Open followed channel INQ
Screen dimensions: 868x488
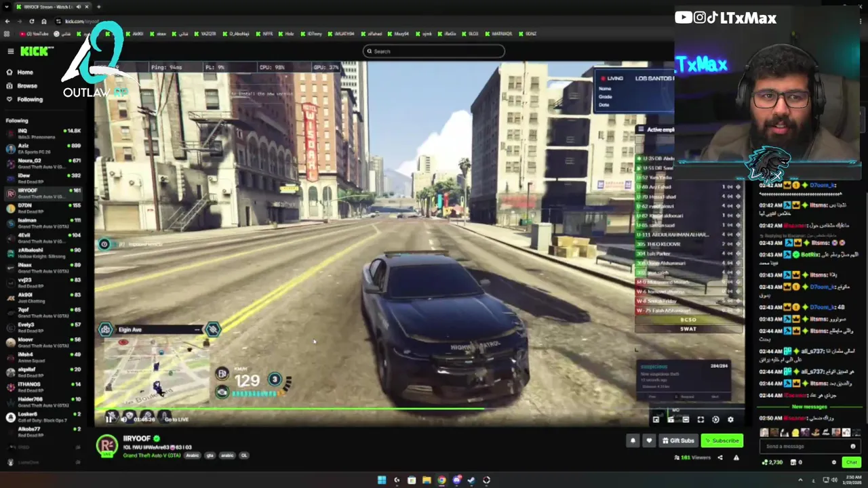(42, 132)
